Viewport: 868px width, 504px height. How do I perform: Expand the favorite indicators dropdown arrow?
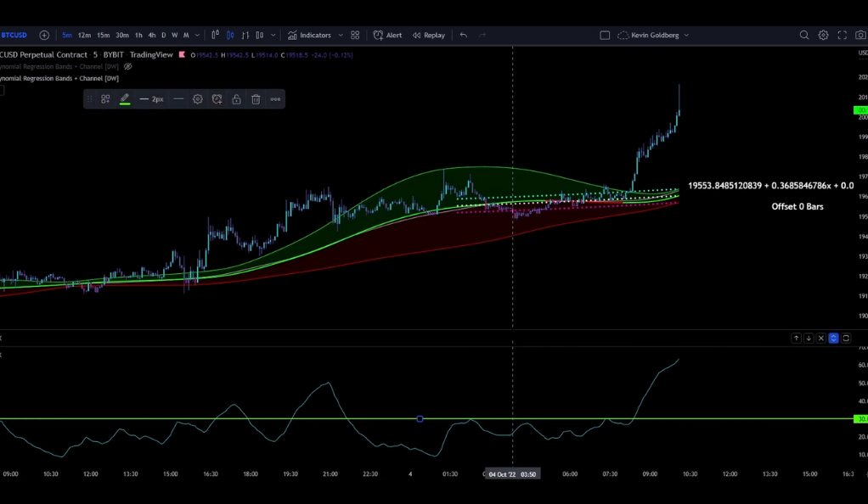point(341,35)
